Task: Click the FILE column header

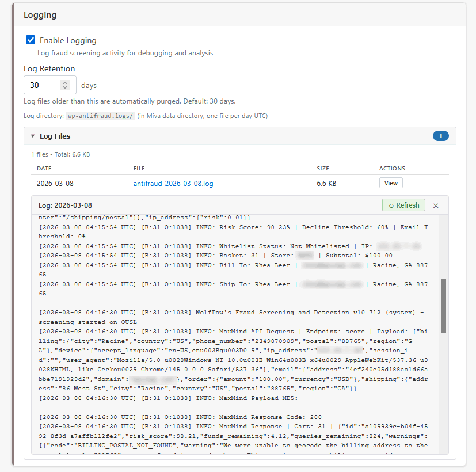Action: point(139,169)
